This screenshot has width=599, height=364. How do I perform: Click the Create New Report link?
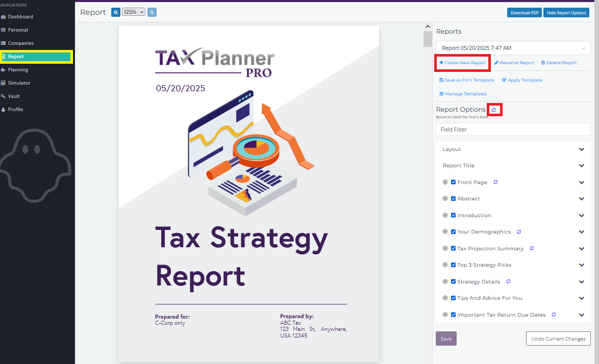click(463, 63)
